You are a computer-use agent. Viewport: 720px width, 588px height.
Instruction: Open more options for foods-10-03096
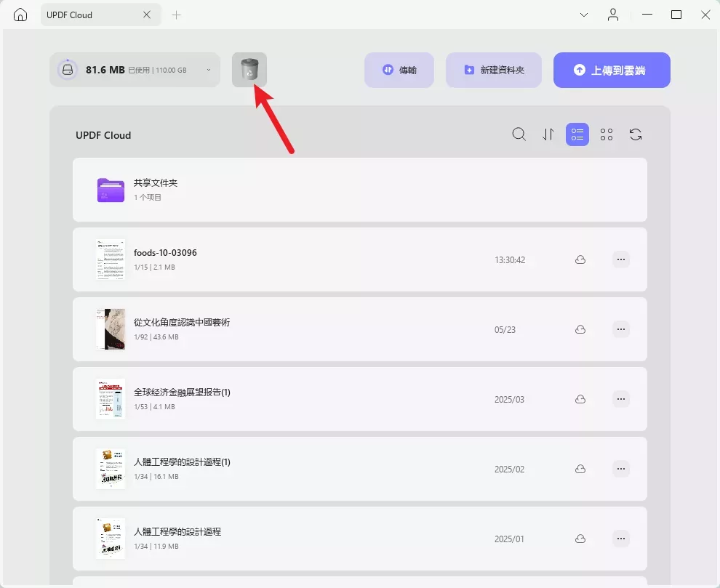[x=621, y=259]
